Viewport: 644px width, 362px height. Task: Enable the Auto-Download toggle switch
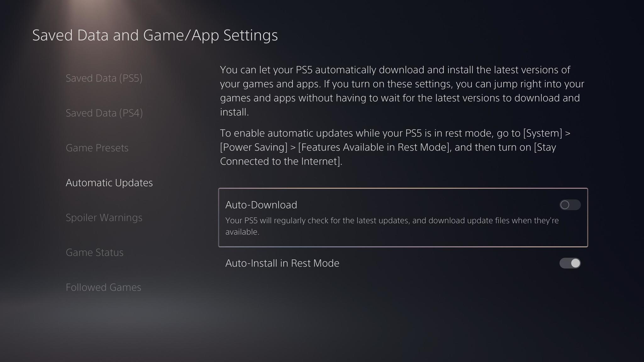(570, 205)
